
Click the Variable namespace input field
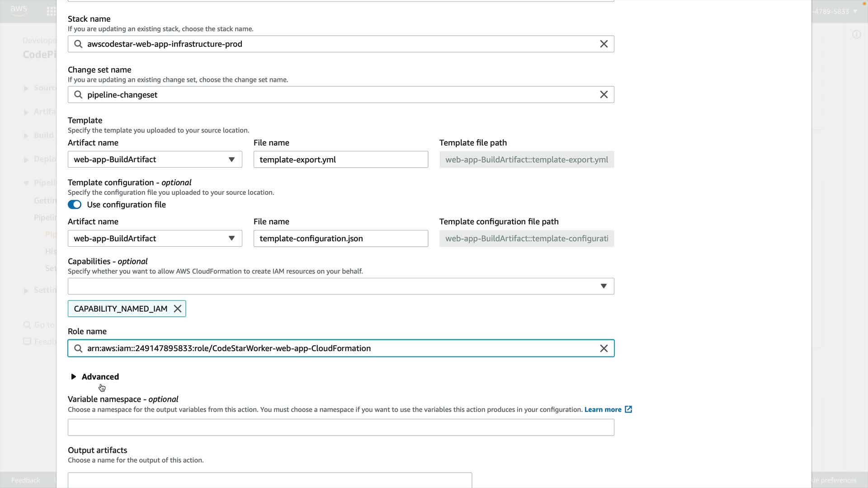pos(340,427)
